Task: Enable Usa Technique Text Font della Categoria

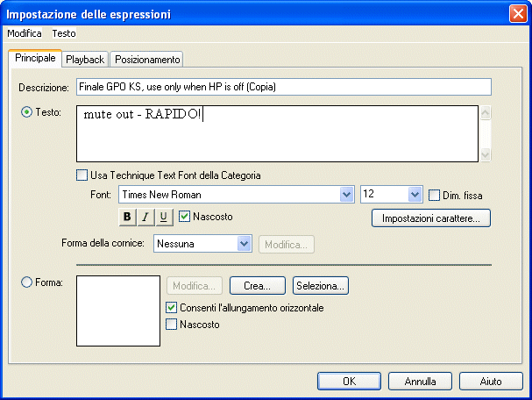Action: tap(82, 175)
